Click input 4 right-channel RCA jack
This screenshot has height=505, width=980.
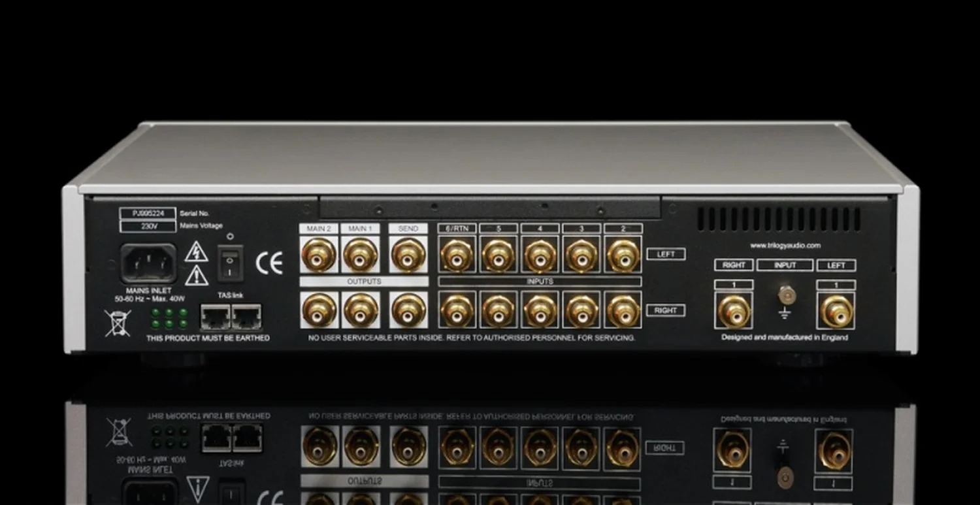540,310
